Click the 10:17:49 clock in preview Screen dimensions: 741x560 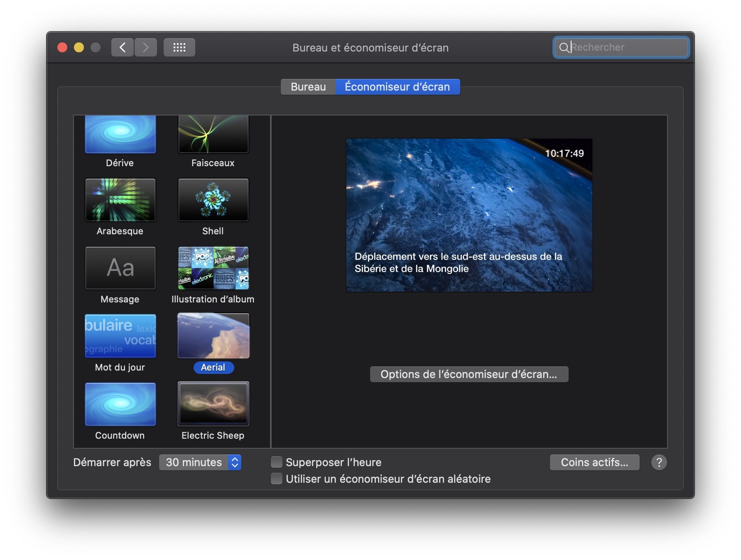(564, 153)
